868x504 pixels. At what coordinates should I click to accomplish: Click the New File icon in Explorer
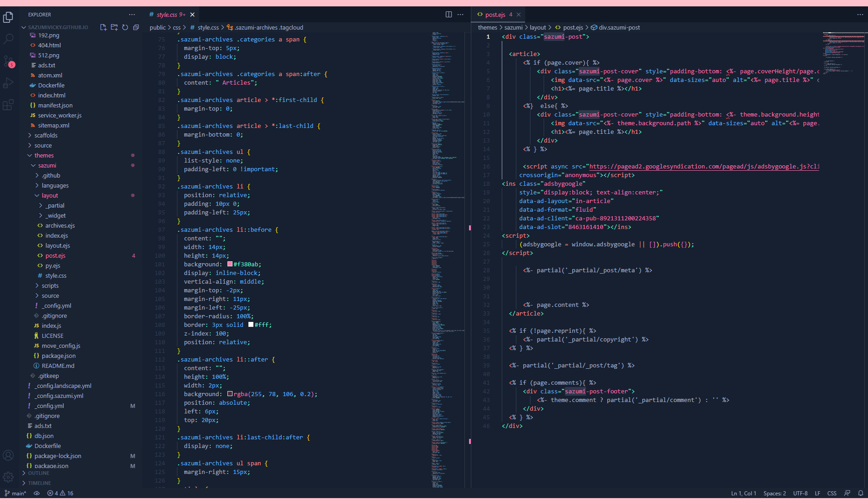coord(103,27)
